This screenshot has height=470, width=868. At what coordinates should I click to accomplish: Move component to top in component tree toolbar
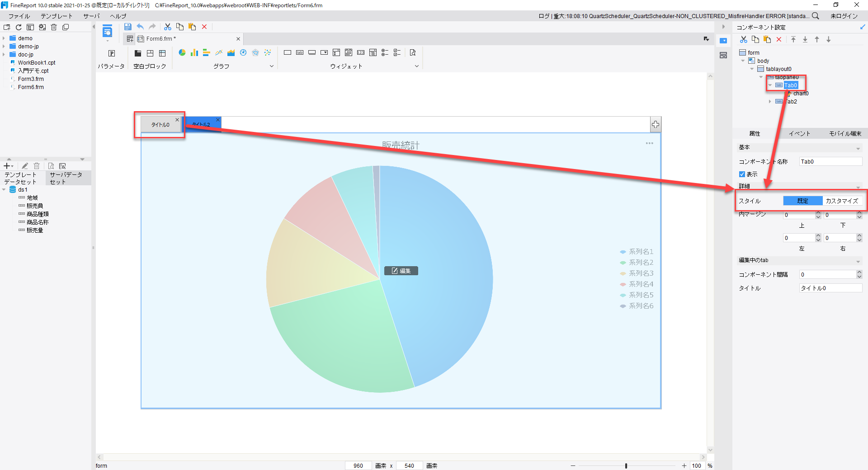(x=793, y=40)
